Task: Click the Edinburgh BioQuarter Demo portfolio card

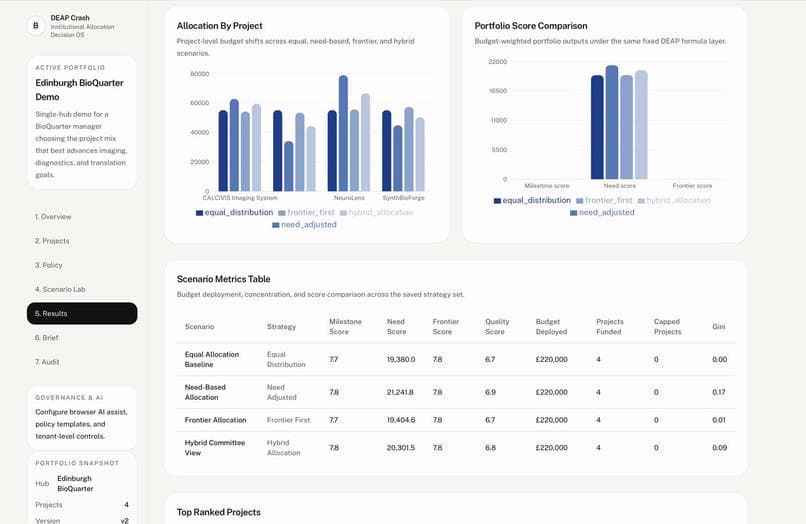Action: (x=82, y=122)
